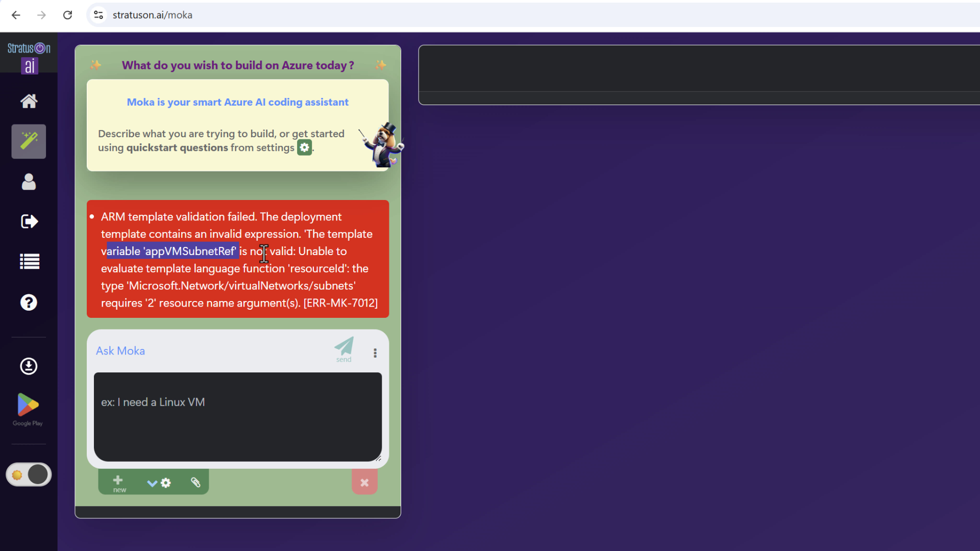Open the Home sidebar icon

[x=29, y=101]
